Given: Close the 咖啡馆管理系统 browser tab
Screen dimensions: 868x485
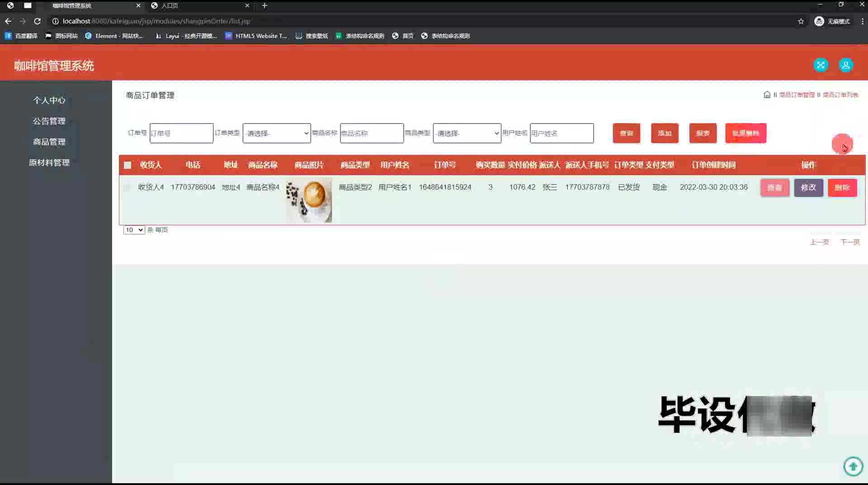Looking at the screenshot, I should [x=138, y=5].
